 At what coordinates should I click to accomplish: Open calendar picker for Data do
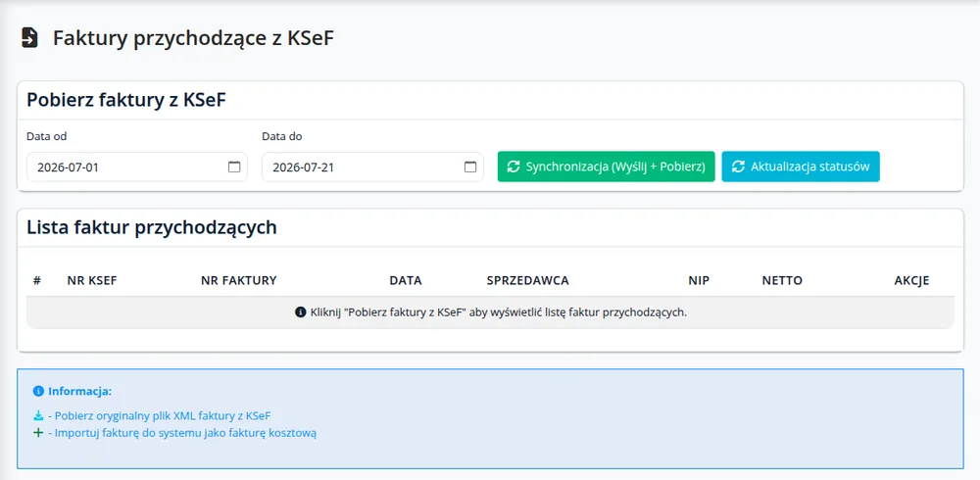470,167
